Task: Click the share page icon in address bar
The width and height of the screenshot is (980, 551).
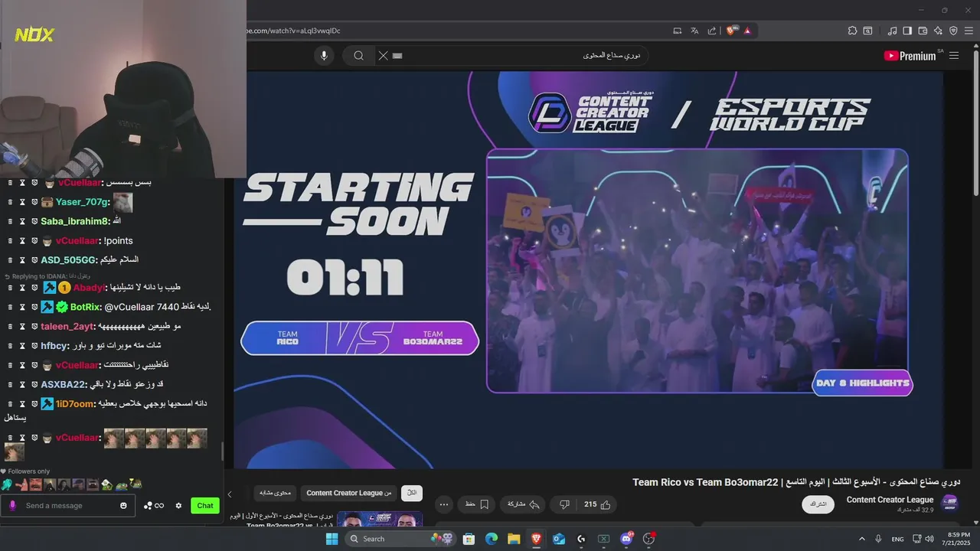Action: (712, 31)
